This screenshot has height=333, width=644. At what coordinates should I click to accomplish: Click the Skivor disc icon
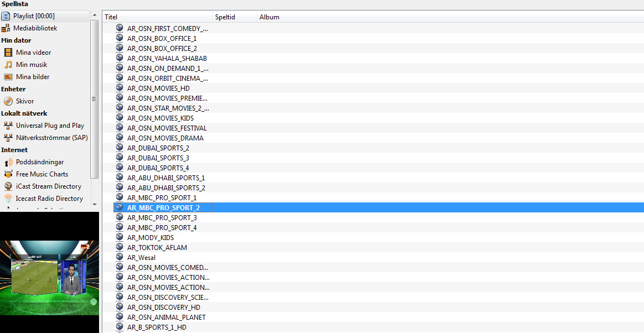click(x=8, y=101)
